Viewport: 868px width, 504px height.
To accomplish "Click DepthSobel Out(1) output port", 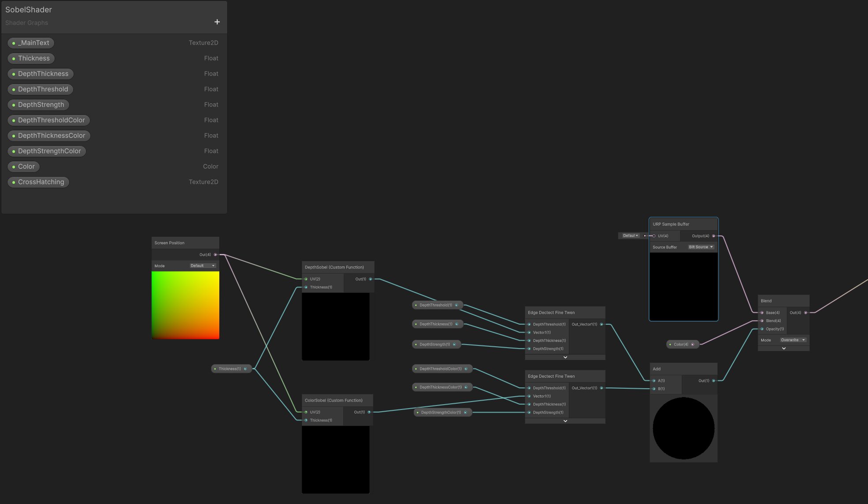I will 370,279.
